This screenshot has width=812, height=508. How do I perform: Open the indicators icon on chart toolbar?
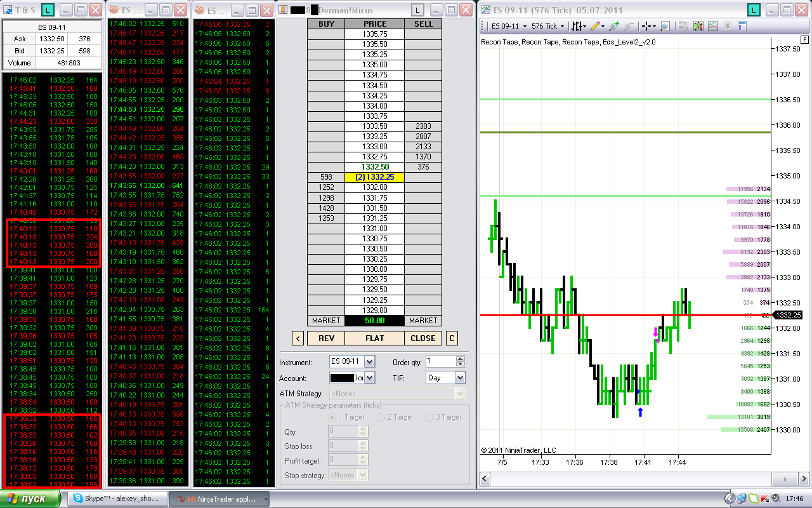coord(712,26)
